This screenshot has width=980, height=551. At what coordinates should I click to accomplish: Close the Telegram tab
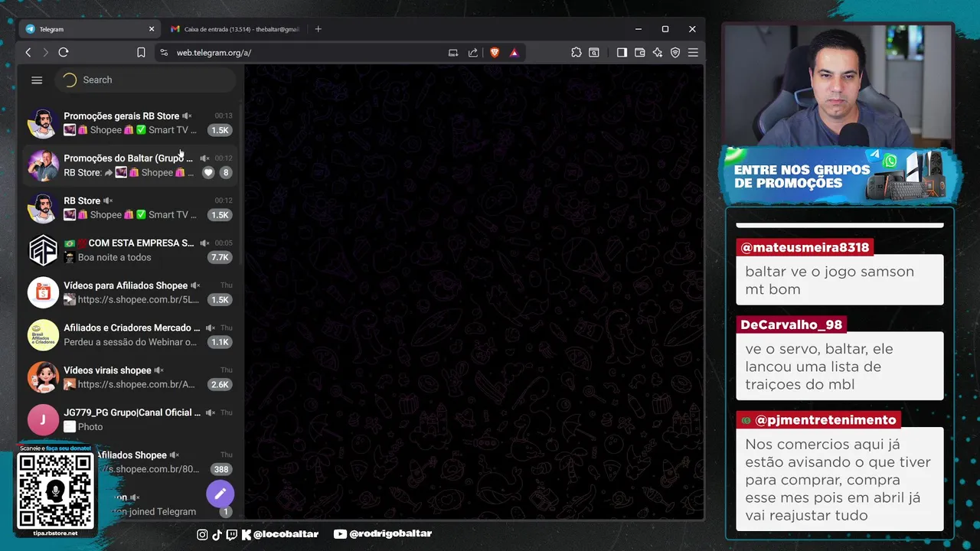coord(152,29)
